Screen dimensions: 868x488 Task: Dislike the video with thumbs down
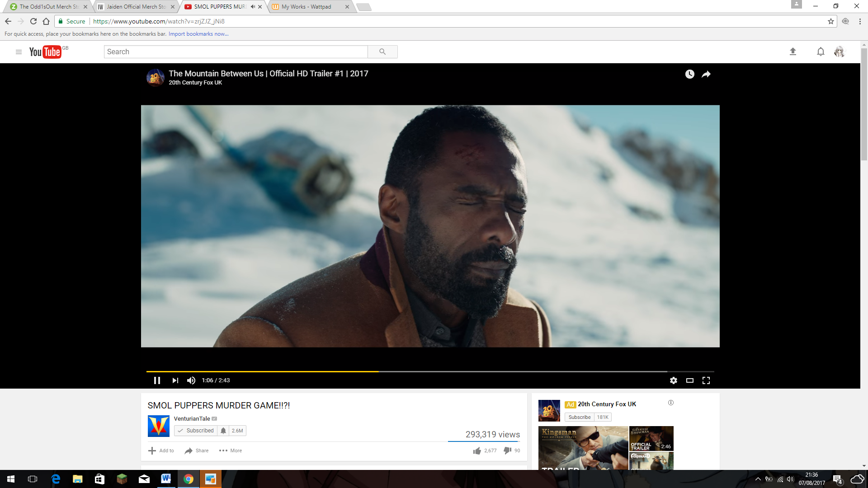coord(508,450)
